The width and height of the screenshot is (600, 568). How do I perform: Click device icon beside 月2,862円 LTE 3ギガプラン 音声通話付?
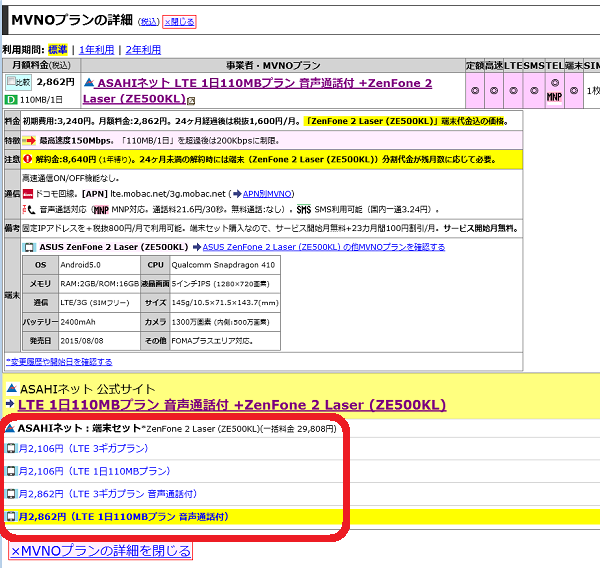11,494
